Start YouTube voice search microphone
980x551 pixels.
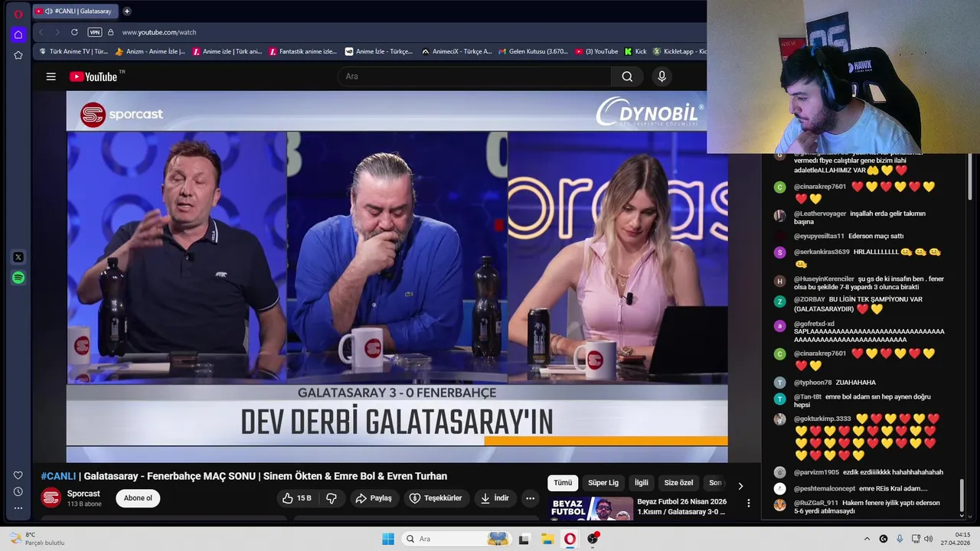[662, 77]
